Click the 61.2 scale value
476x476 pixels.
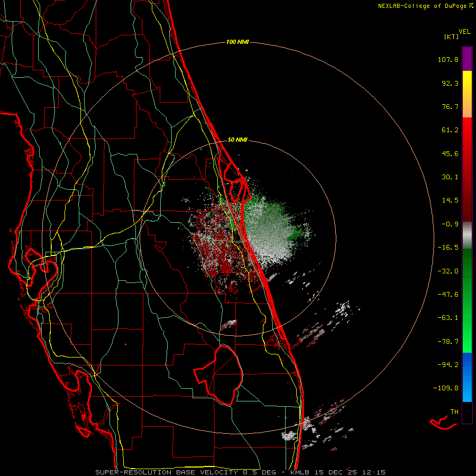(x=450, y=130)
